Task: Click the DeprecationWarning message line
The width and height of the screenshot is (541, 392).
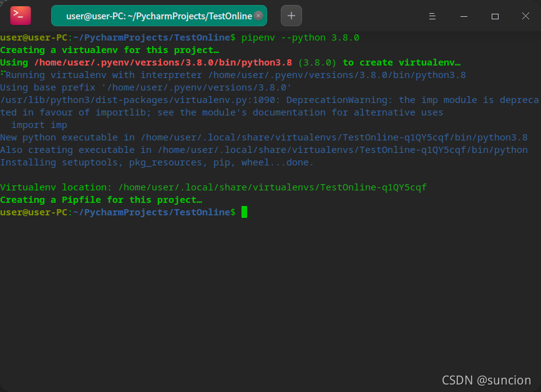Action: click(x=270, y=100)
